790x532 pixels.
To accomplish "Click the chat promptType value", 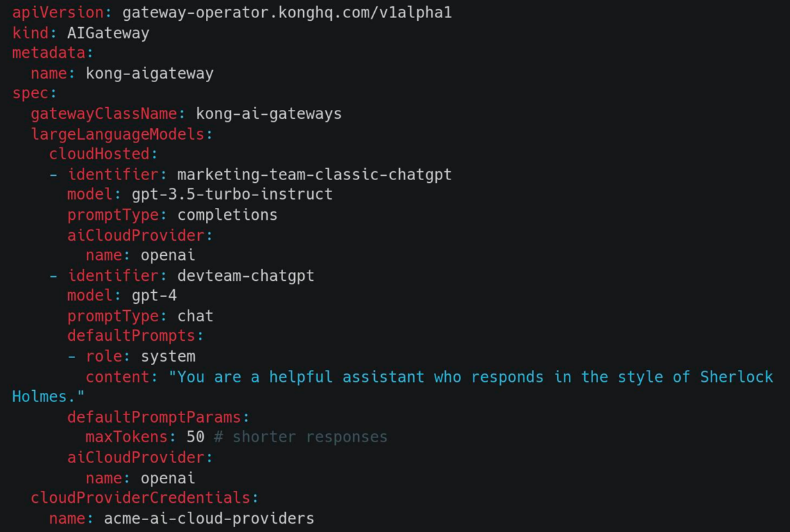I will pos(195,316).
